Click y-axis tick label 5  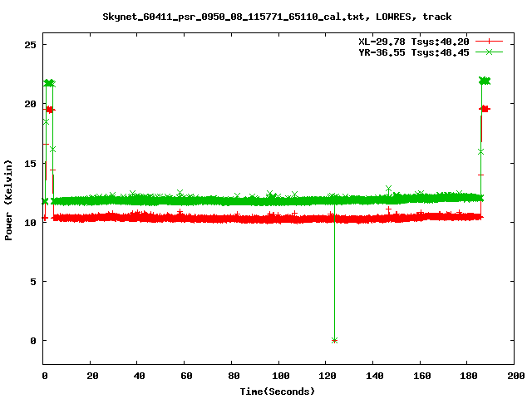(33, 282)
